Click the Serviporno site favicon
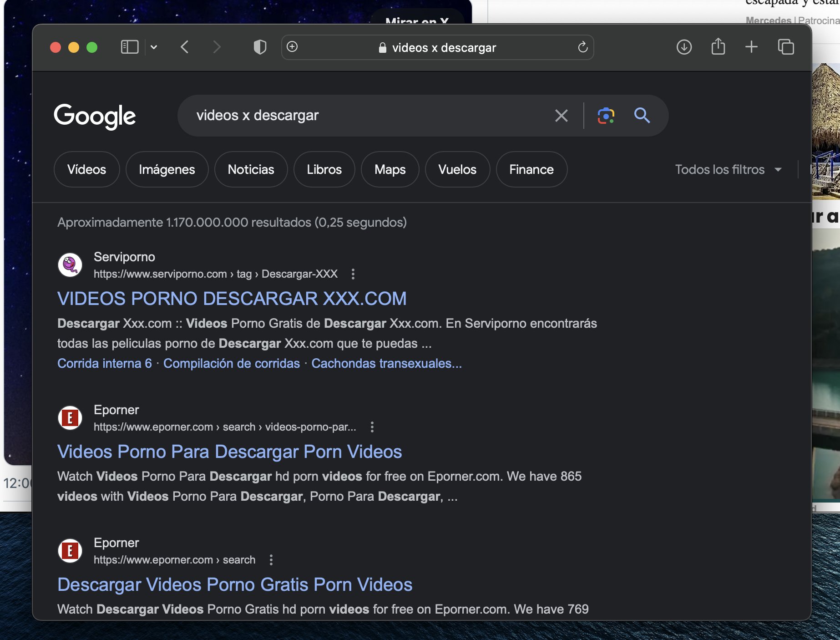Screen dimensions: 840x640 click(70, 264)
